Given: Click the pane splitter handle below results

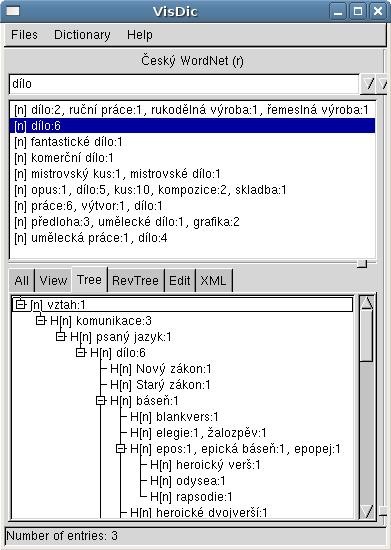Looking at the screenshot, I should (362, 263).
